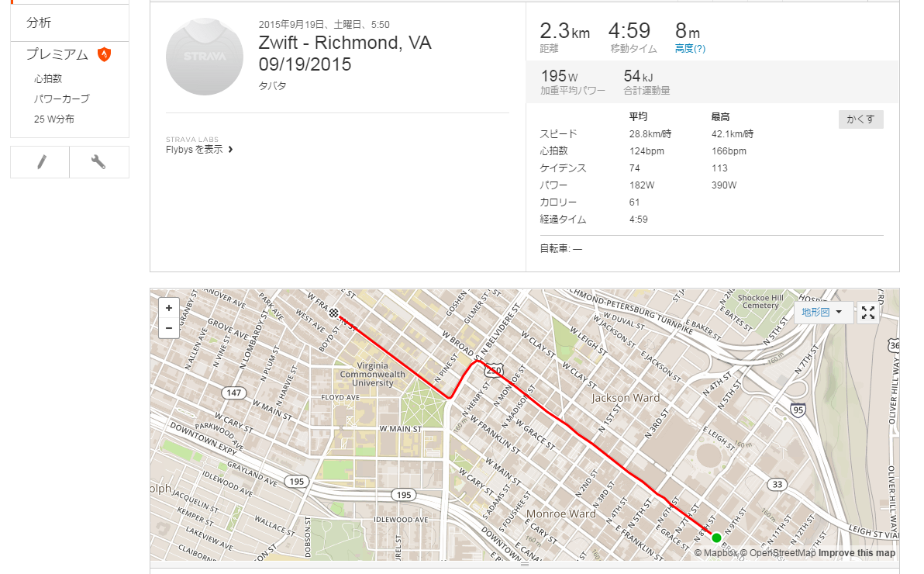Open the 地形図 map style dropdown
The width and height of the screenshot is (924, 574).
[822, 313]
